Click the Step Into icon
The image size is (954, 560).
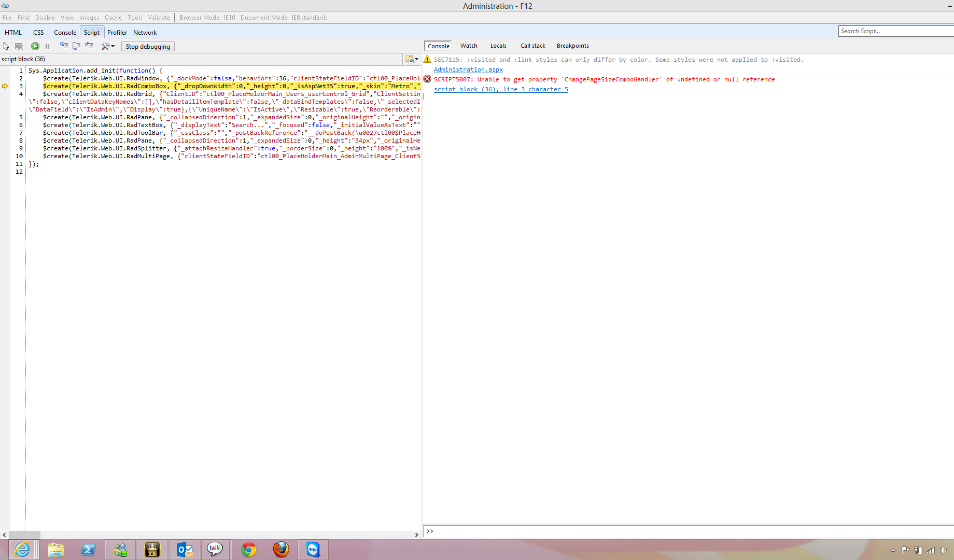tap(64, 46)
